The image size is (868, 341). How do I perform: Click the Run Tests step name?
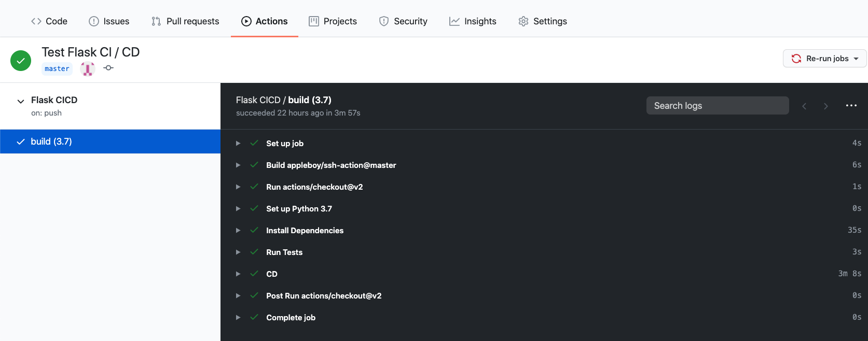tap(284, 252)
